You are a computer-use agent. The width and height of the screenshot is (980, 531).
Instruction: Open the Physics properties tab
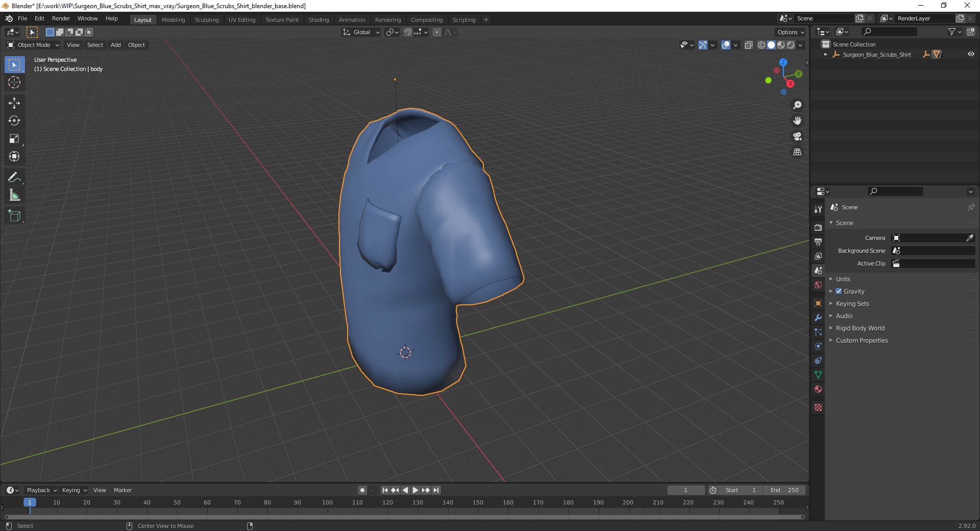(818, 346)
